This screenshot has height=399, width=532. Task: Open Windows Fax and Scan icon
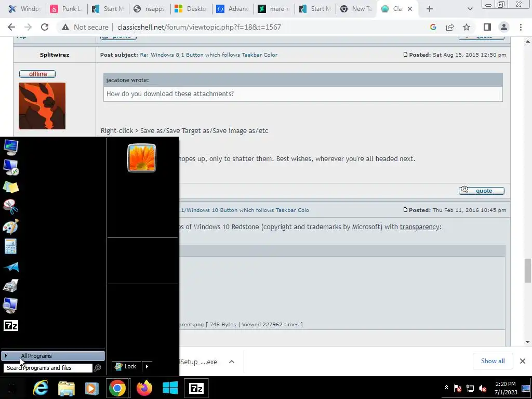coord(11,286)
